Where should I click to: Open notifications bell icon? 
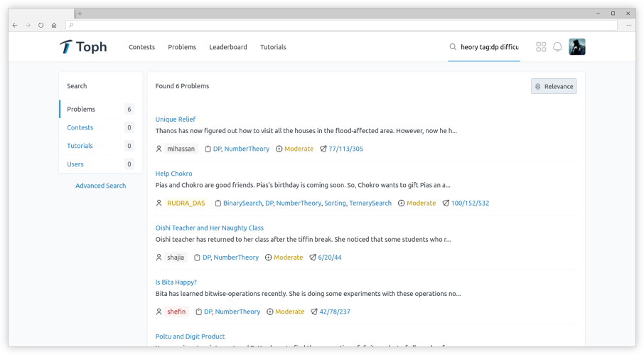click(x=557, y=47)
